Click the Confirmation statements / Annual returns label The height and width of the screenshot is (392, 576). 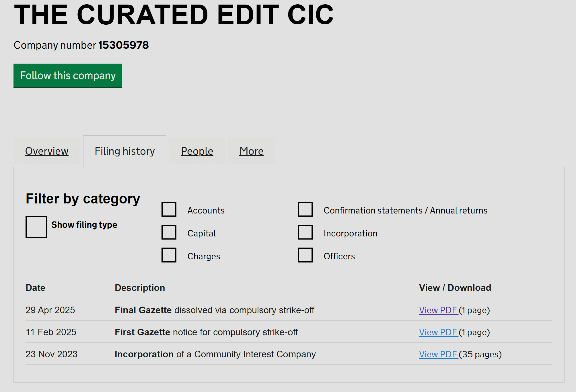click(406, 211)
